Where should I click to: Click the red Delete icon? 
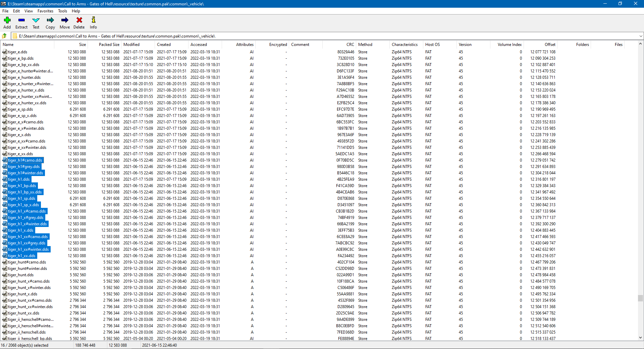point(79,20)
